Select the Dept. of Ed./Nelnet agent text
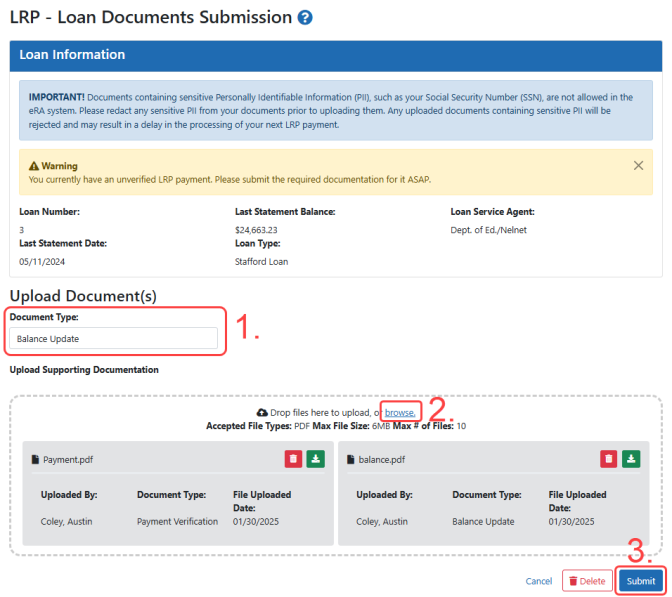 click(488, 230)
